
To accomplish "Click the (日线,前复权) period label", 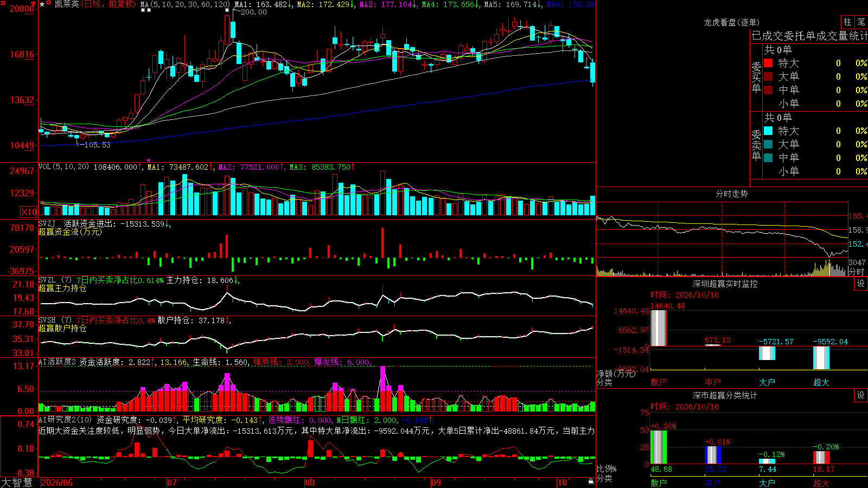I will click(108, 4).
